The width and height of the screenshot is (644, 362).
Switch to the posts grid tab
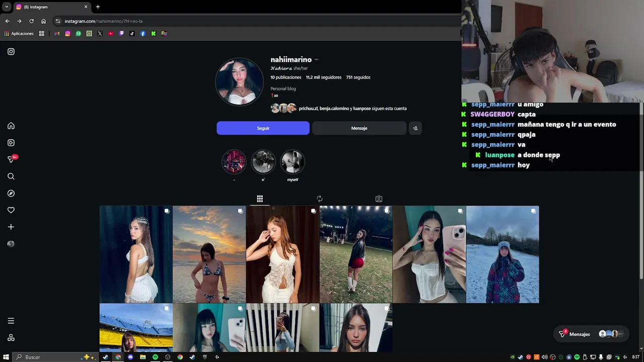coord(260,199)
